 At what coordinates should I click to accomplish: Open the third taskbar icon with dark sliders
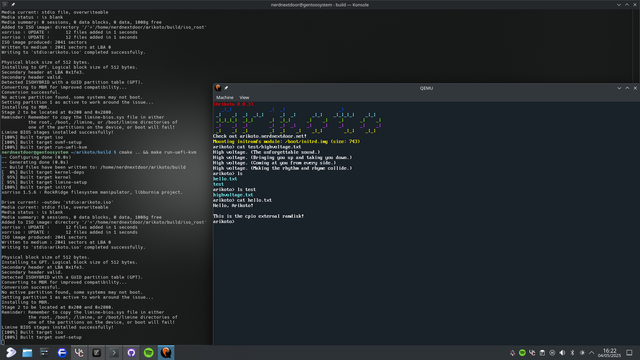(x=44, y=353)
